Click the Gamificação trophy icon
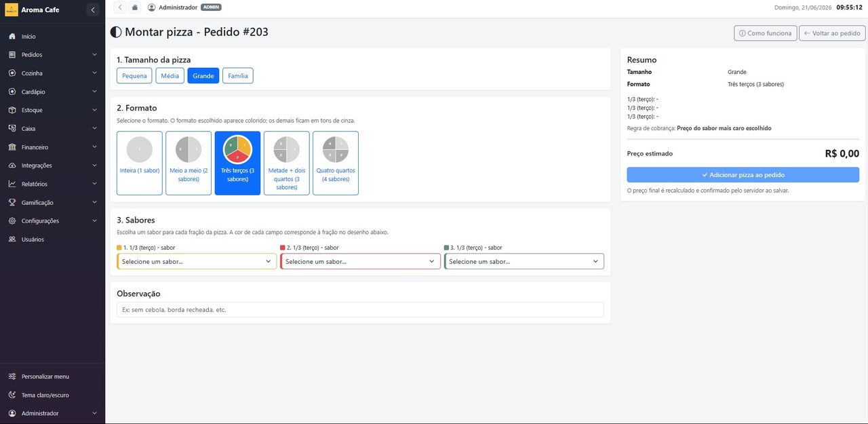 [12, 202]
